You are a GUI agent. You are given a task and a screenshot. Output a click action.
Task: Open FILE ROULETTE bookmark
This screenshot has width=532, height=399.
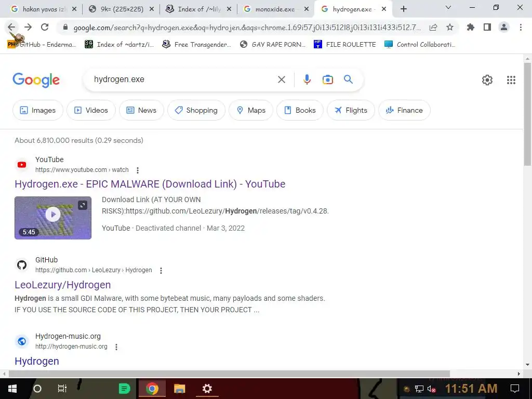pos(345,45)
